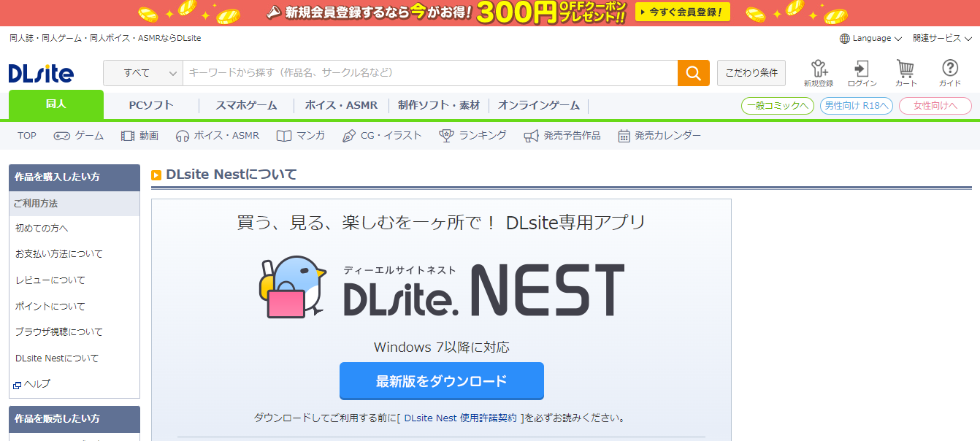The height and width of the screenshot is (441, 980).
Task: Expand the Language dropdown
Action: coord(870,38)
